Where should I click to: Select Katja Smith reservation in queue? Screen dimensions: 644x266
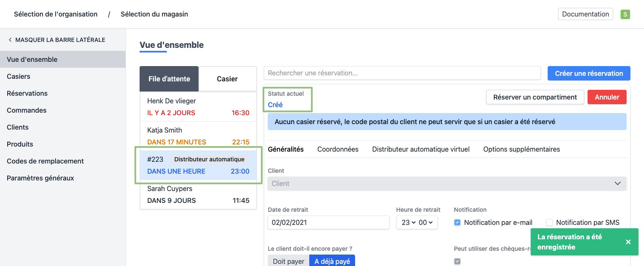(198, 136)
